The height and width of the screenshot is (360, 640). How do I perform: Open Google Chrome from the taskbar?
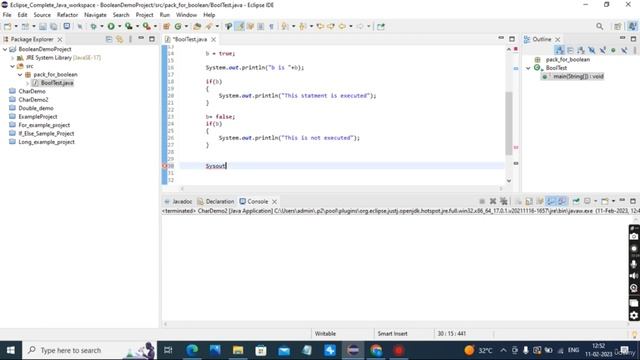[376, 350]
